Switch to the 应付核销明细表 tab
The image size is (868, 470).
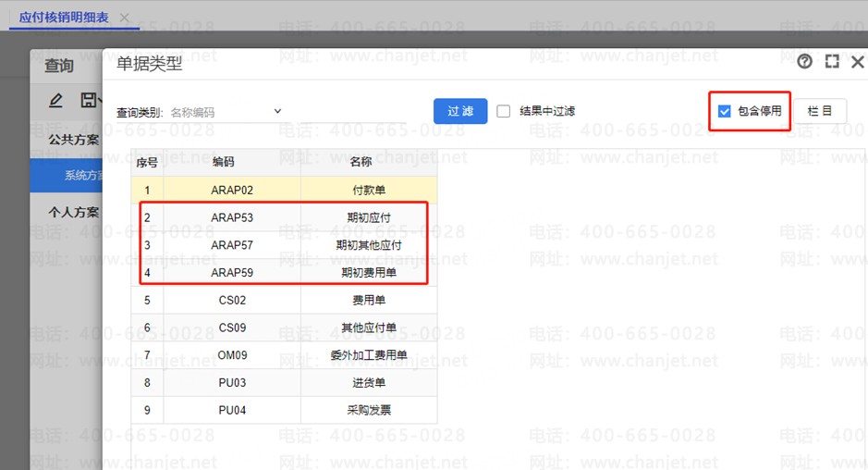[64, 18]
